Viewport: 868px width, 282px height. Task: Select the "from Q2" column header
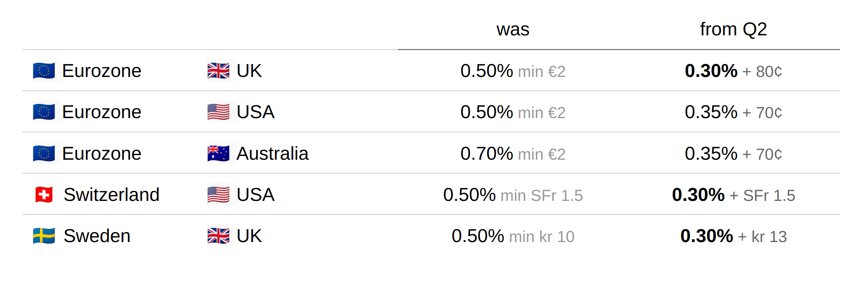[733, 30]
